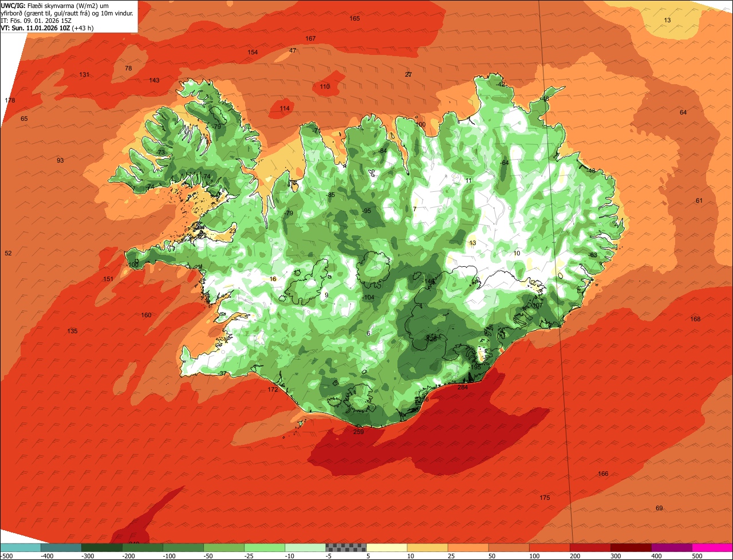Image resolution: width=733 pixels, height=560 pixels.
Task: Select the value 172 off the southwest coast
Action: pos(273,389)
